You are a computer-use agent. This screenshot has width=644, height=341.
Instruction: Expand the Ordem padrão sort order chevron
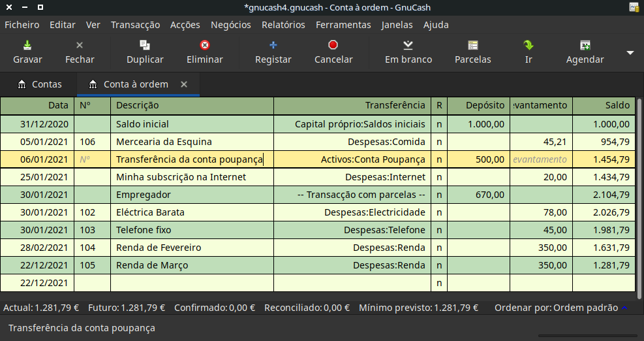coord(624,308)
